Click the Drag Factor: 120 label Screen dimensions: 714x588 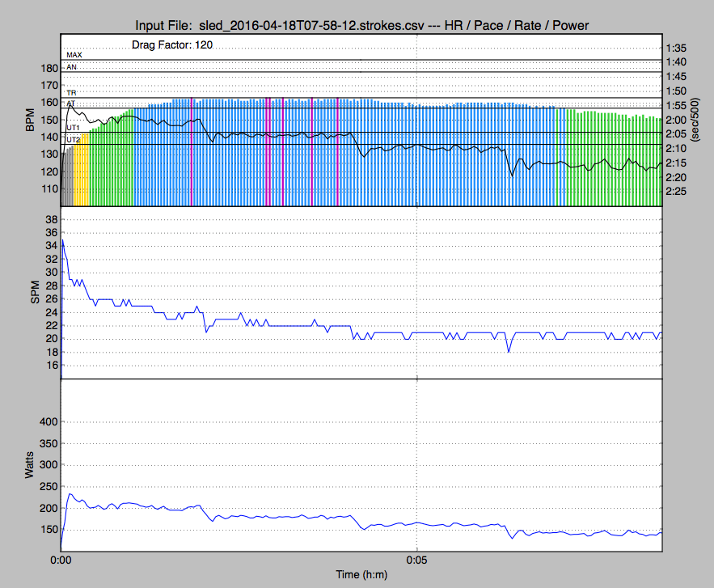pos(172,45)
